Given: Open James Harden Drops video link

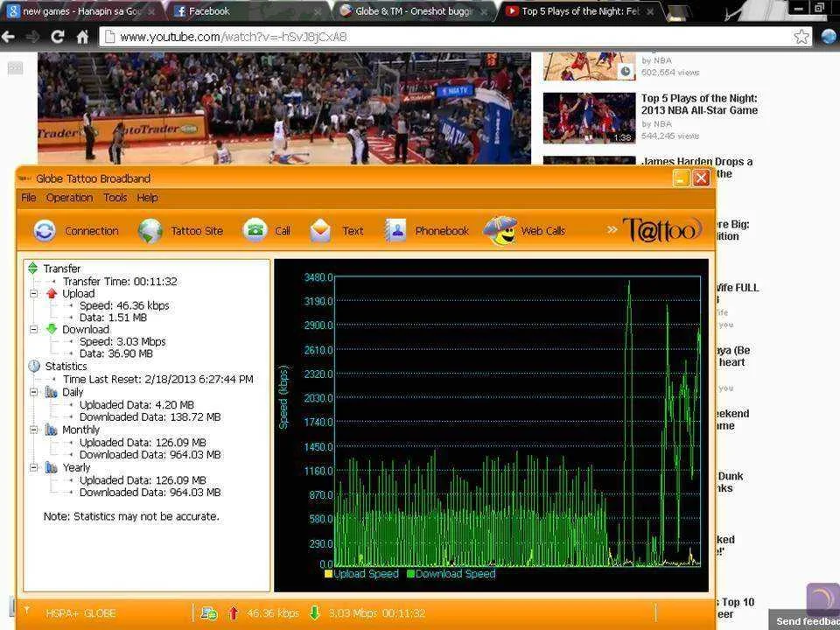Looking at the screenshot, I should [x=697, y=161].
